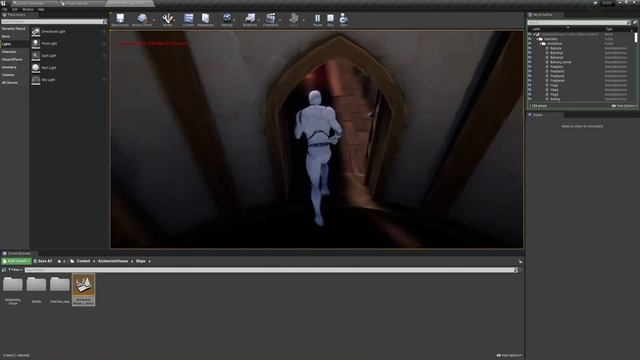The image size is (640, 360).
Task: Open Filters dropdown in Content Browser
Action: 16,270
